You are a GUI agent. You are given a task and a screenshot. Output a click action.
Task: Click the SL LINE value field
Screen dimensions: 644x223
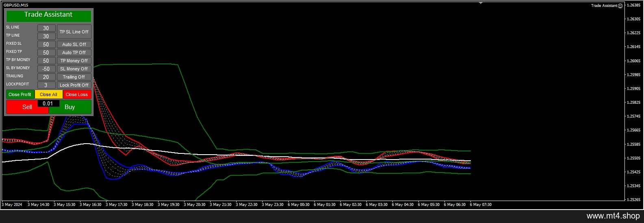pyautogui.click(x=46, y=28)
